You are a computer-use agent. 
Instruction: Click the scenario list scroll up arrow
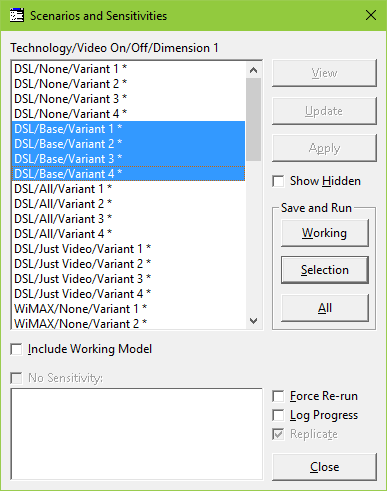point(253,70)
